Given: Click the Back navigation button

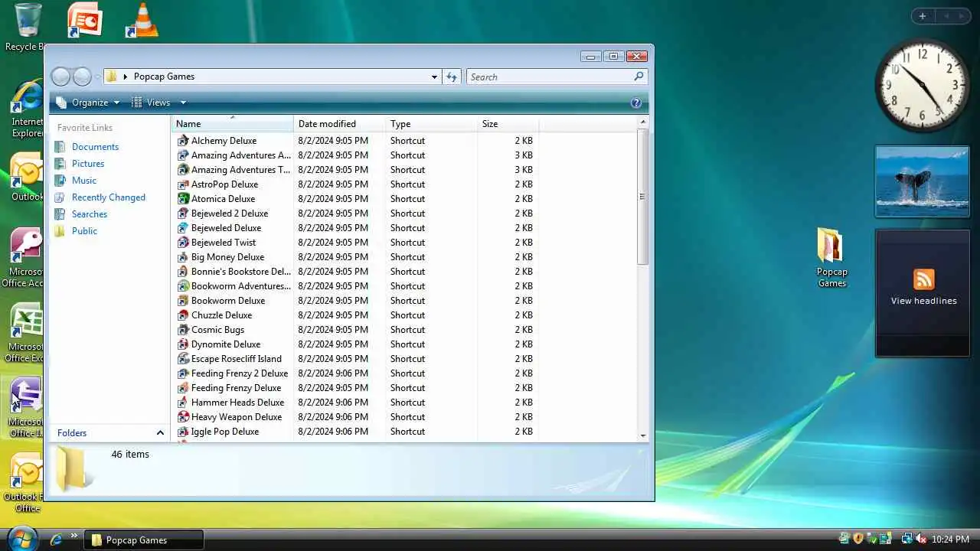Looking at the screenshot, I should (x=60, y=77).
